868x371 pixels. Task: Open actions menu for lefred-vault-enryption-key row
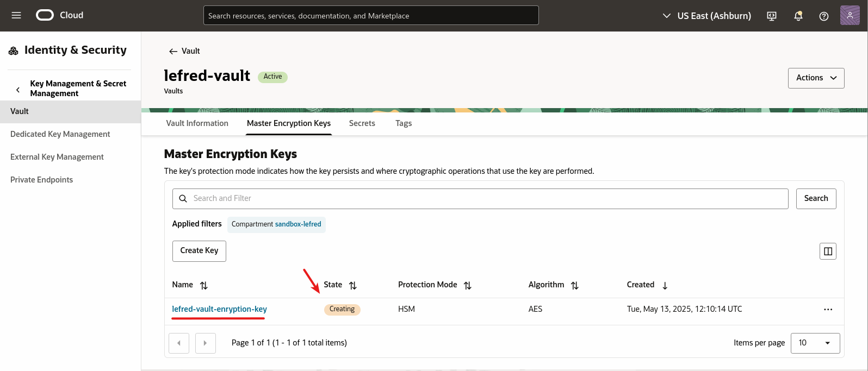coord(828,309)
